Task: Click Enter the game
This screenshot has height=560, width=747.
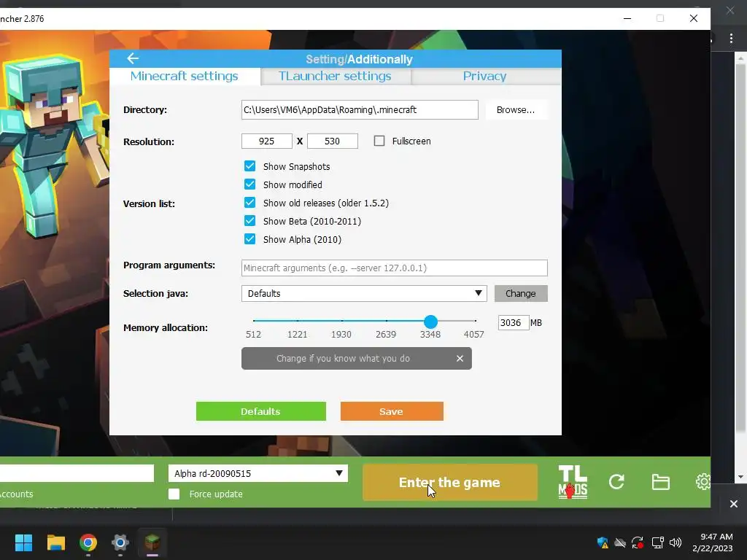Action: point(449,483)
